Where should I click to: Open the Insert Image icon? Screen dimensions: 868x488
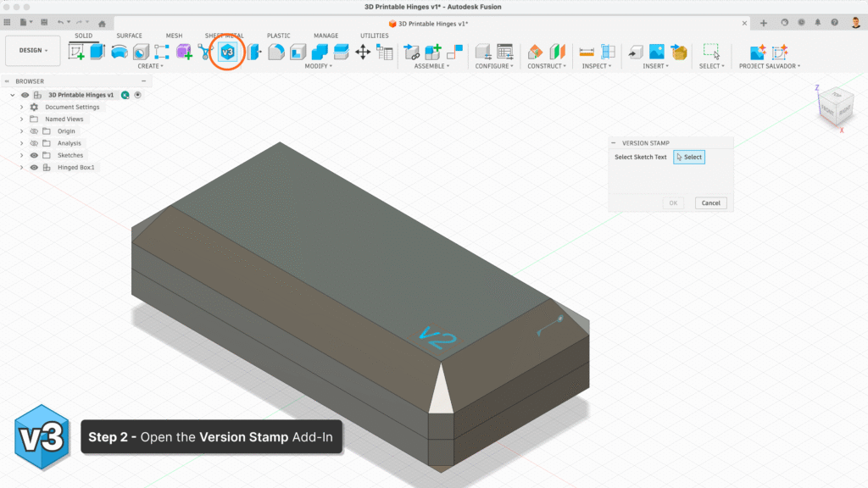[656, 52]
